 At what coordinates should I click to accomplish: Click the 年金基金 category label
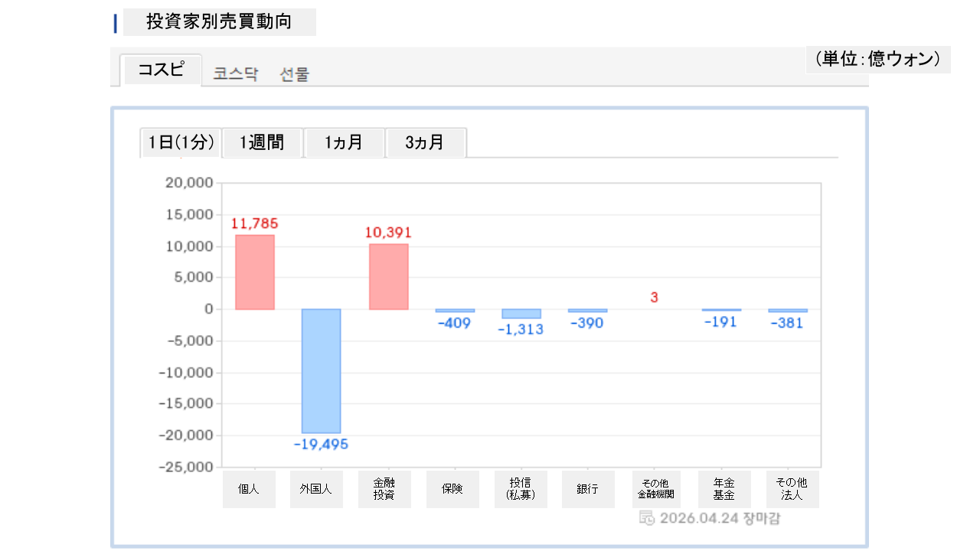point(724,489)
